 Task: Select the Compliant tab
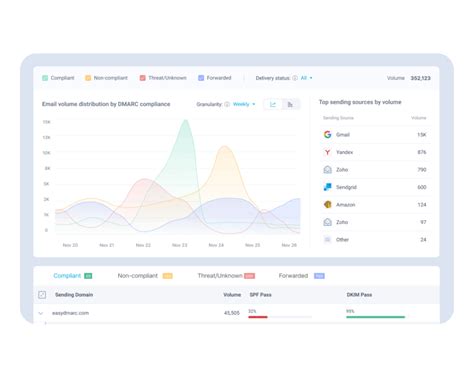pos(73,276)
